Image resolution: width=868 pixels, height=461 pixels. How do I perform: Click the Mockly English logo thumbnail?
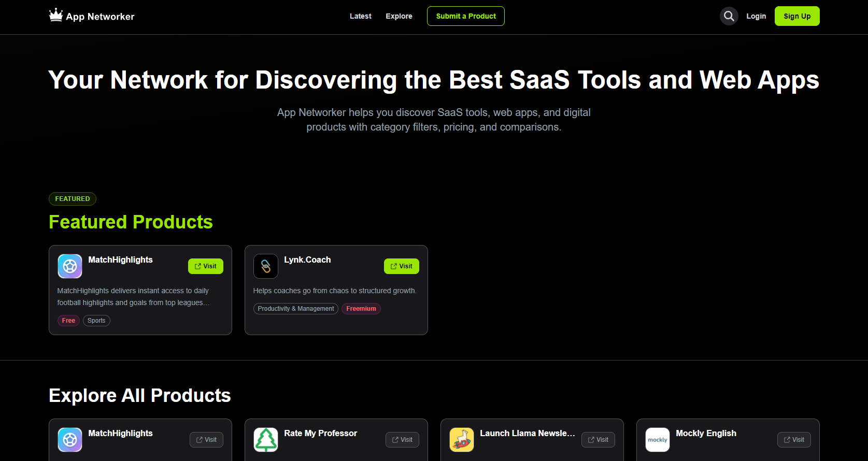[658, 440]
